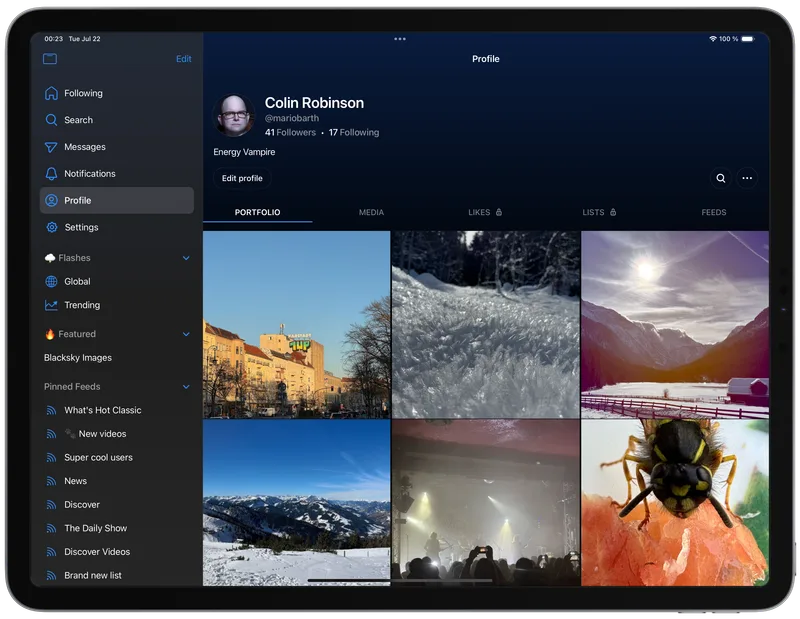Open the Trending chart icon

51,305
